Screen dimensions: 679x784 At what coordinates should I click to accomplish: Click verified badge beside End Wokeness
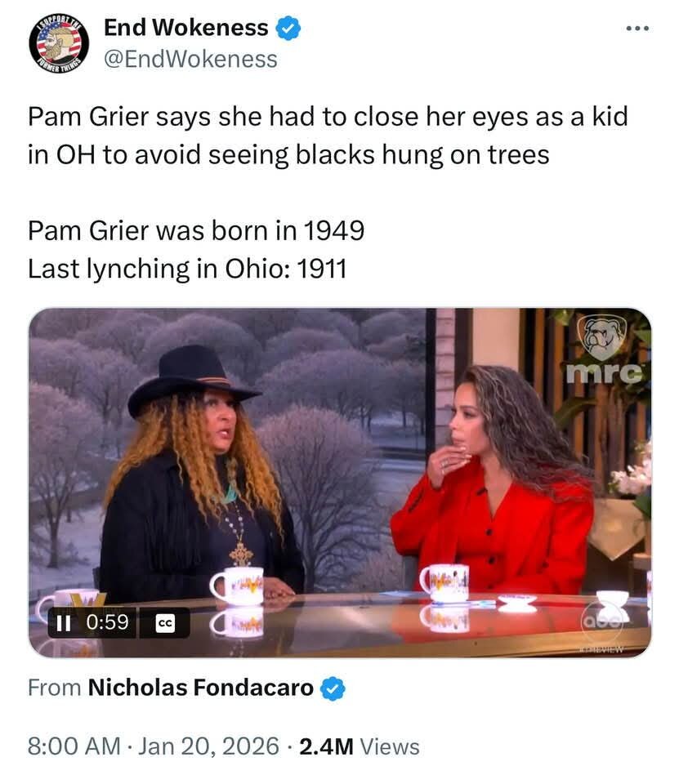[x=288, y=28]
